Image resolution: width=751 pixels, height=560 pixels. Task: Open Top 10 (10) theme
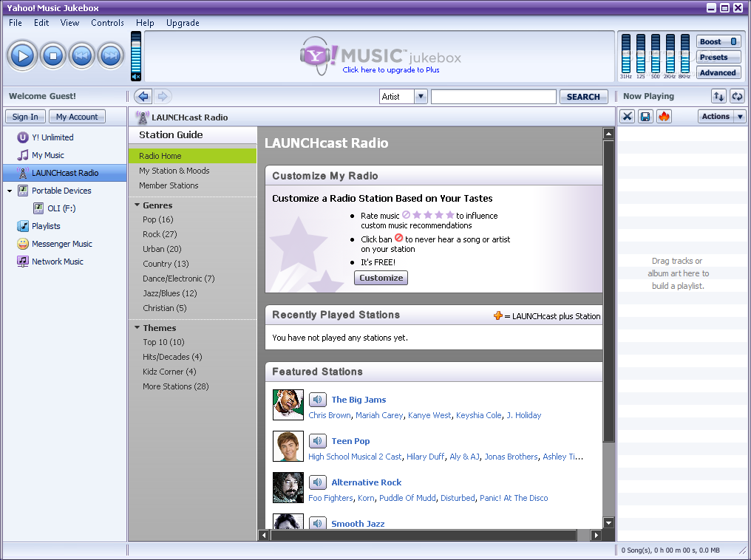click(x=163, y=342)
